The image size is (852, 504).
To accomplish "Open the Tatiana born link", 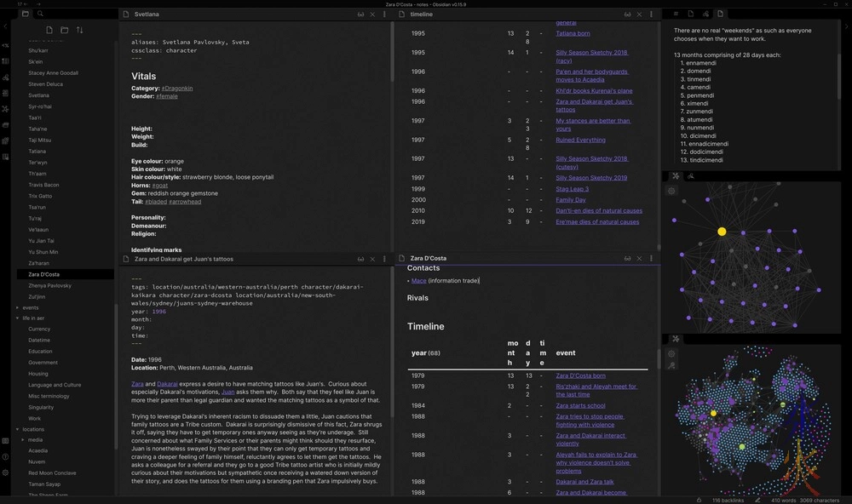I will coord(573,34).
